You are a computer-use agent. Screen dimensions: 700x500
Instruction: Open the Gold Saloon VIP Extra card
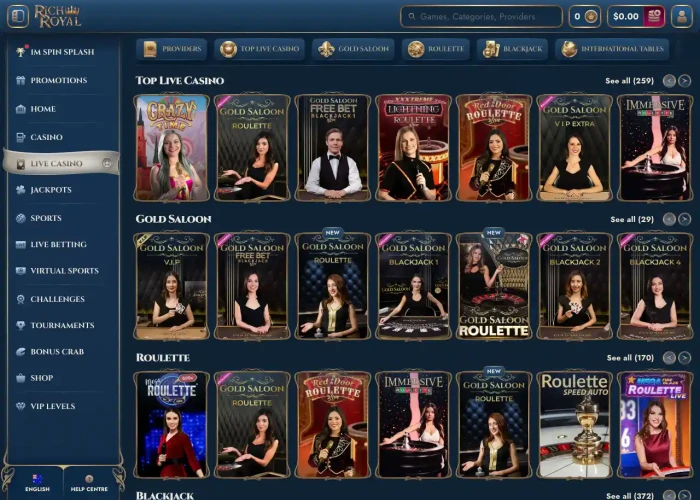[575, 148]
